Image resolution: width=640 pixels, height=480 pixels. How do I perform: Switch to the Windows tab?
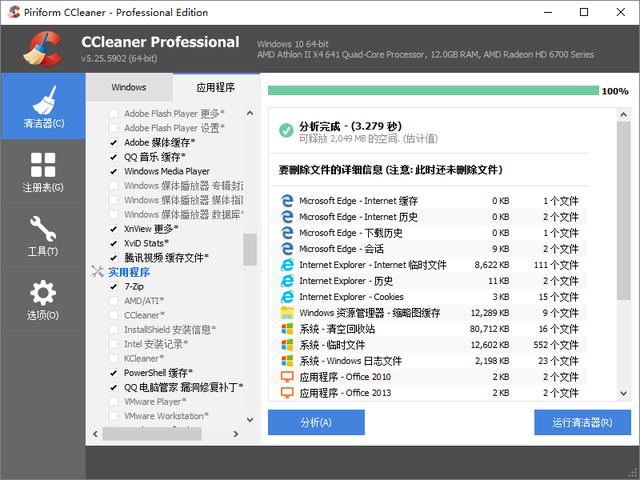pyautogui.click(x=129, y=87)
